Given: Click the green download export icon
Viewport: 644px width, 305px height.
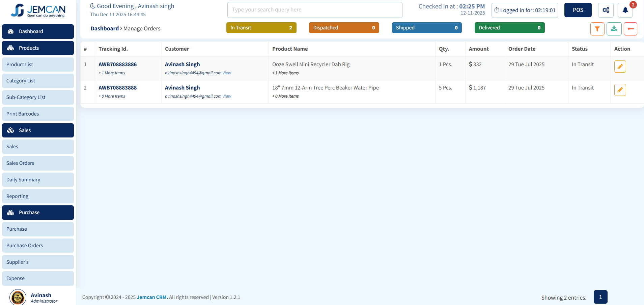Looking at the screenshot, I should (x=614, y=29).
